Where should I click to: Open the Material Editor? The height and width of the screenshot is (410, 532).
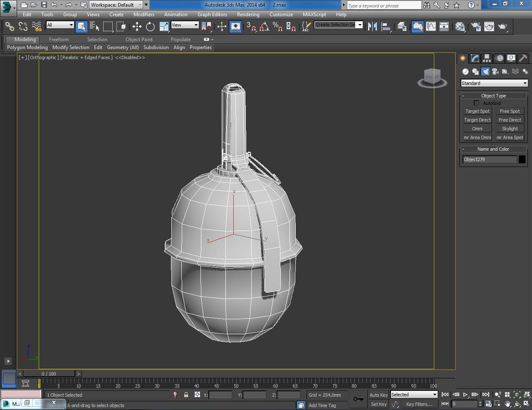point(460,27)
